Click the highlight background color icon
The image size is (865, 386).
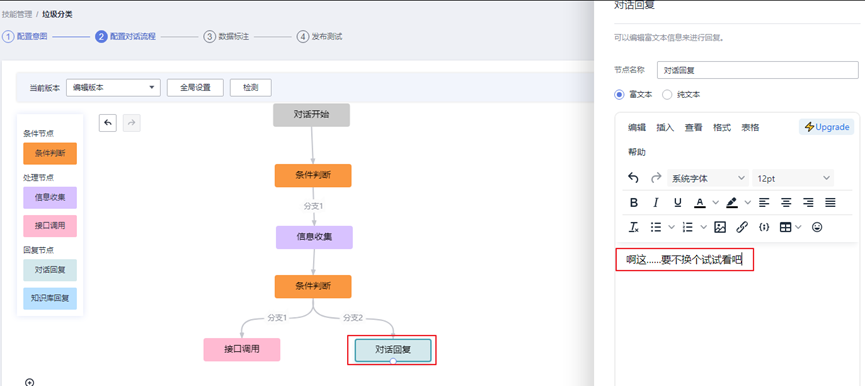(x=732, y=202)
